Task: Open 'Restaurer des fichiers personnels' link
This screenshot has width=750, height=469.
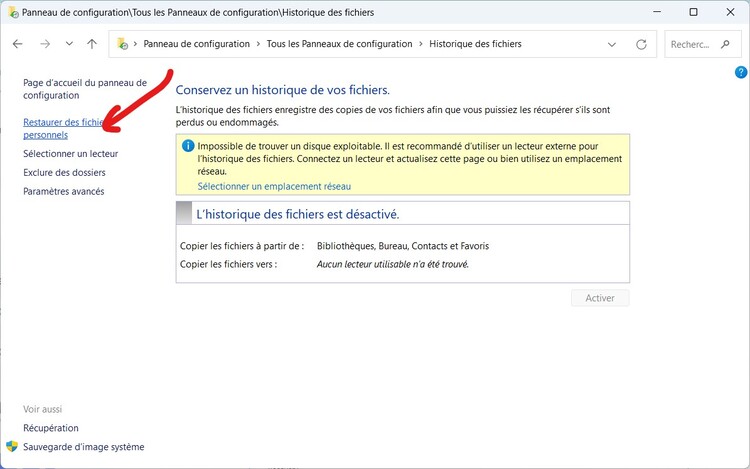Action: 63,129
